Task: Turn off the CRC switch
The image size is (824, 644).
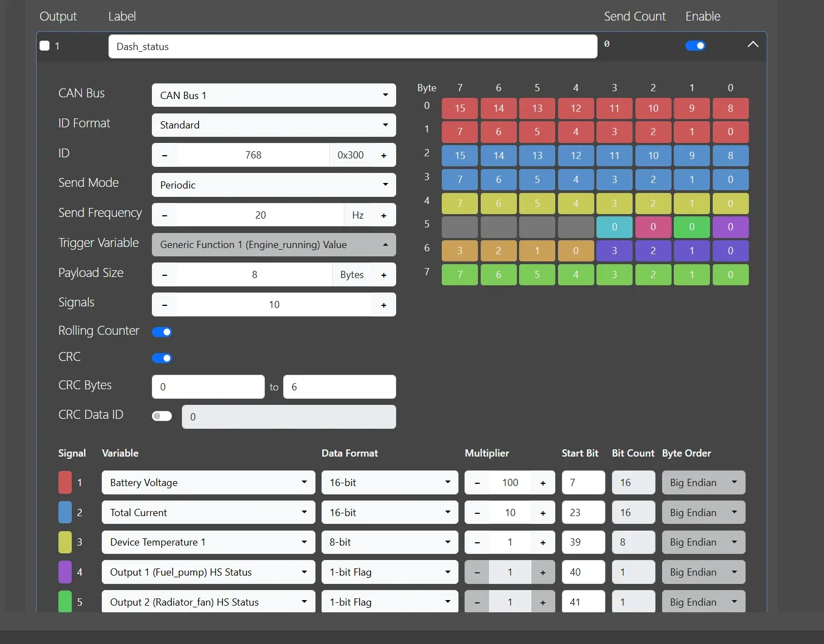Action: coord(162,358)
